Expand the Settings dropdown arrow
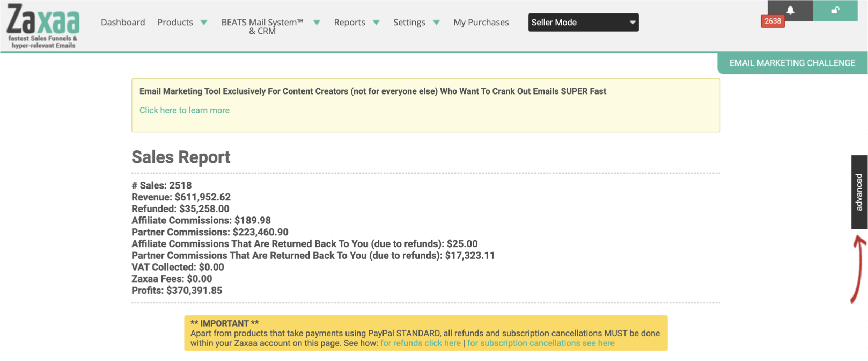Image resolution: width=868 pixels, height=361 pixels. coord(436,23)
